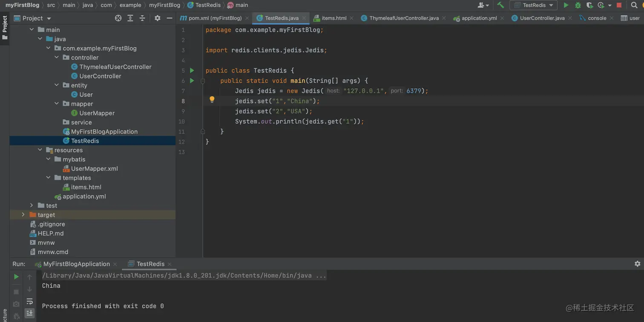Toggle soft-wrap in Run console
Image resolution: width=644 pixels, height=322 pixels.
tap(29, 302)
